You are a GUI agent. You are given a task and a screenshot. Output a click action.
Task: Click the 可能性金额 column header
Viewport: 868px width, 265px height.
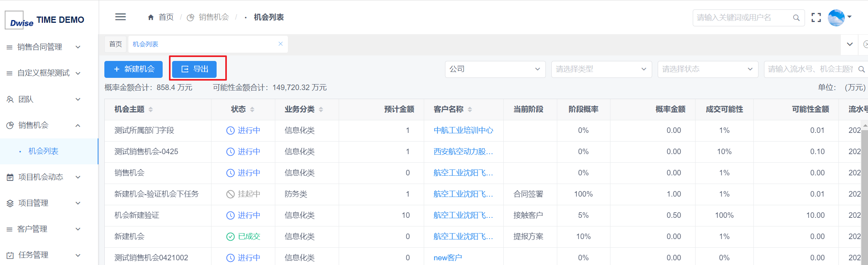(x=811, y=109)
